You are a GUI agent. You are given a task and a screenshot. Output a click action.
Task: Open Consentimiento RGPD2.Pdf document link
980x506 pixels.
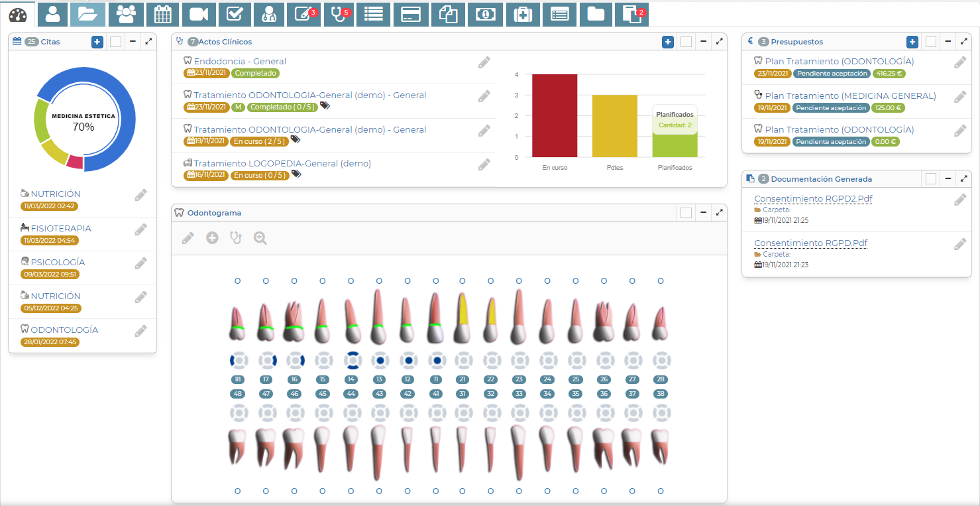tap(813, 199)
